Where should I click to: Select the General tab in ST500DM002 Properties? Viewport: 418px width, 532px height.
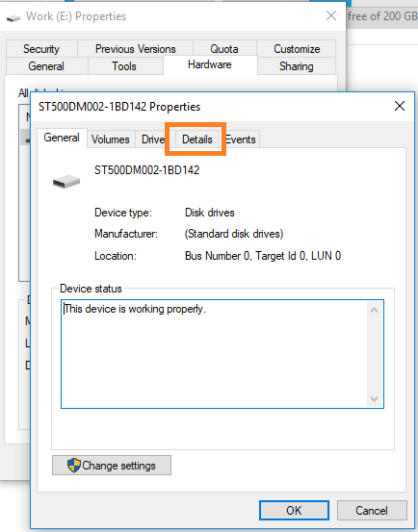(62, 138)
